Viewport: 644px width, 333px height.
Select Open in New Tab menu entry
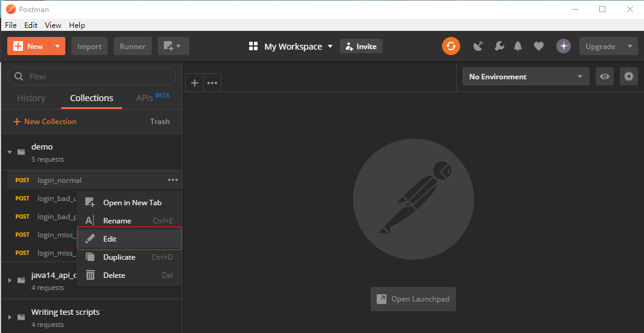(129, 202)
